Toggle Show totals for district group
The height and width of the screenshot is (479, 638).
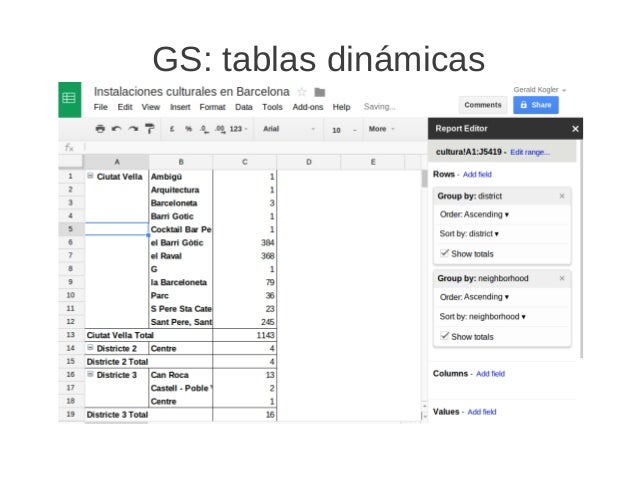(444, 253)
